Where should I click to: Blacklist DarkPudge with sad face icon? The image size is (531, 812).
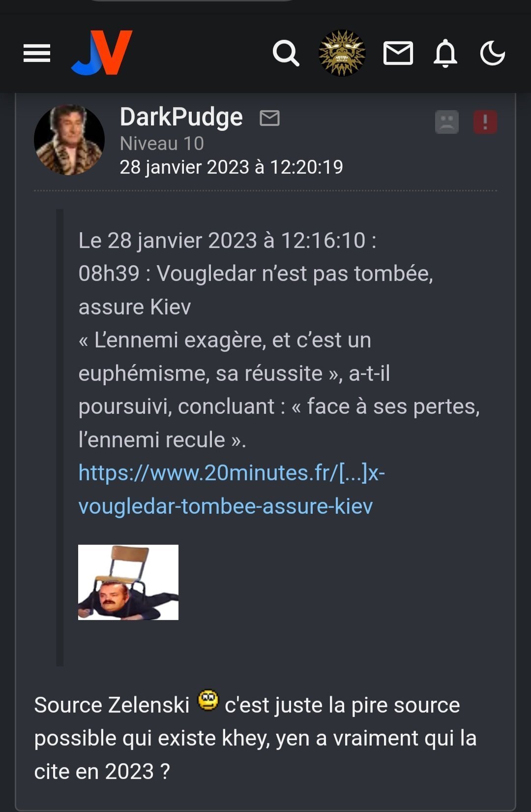pos(447,122)
